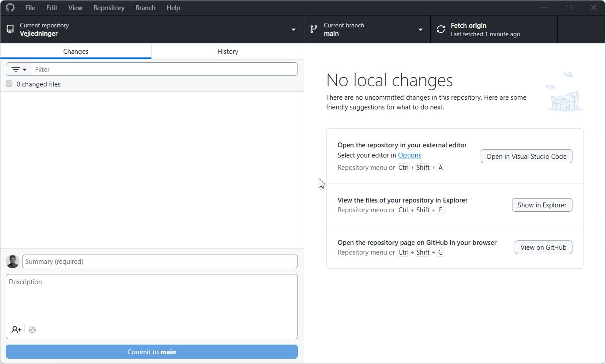Click the Fetch origin sync icon
The height and width of the screenshot is (364, 606).
(440, 29)
